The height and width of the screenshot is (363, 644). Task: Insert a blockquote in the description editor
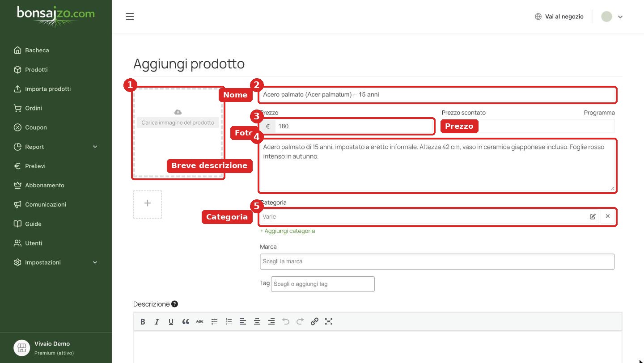click(x=186, y=321)
